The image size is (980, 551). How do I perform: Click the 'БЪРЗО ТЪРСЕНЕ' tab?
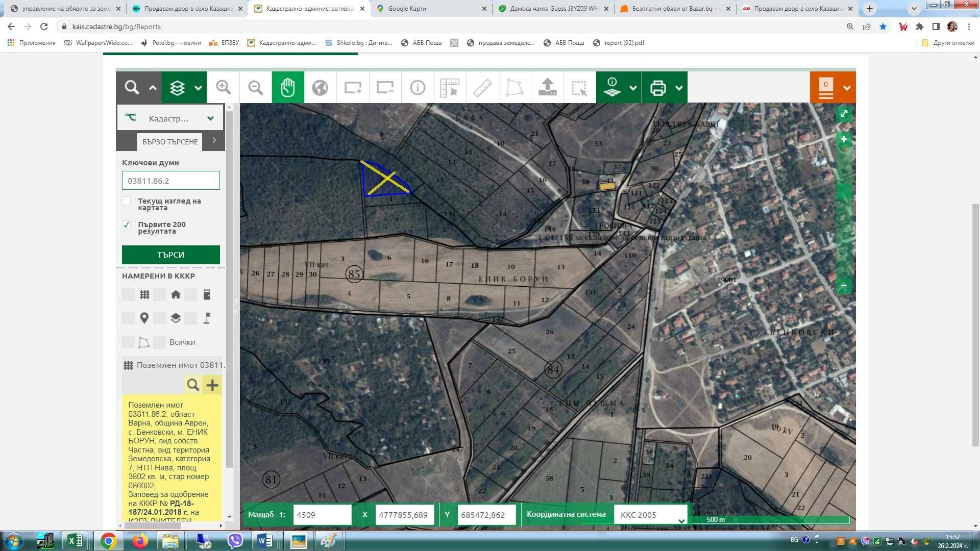pos(169,142)
